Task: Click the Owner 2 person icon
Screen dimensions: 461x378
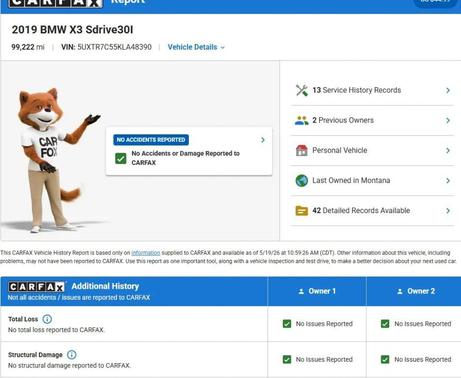Action: [400, 291]
